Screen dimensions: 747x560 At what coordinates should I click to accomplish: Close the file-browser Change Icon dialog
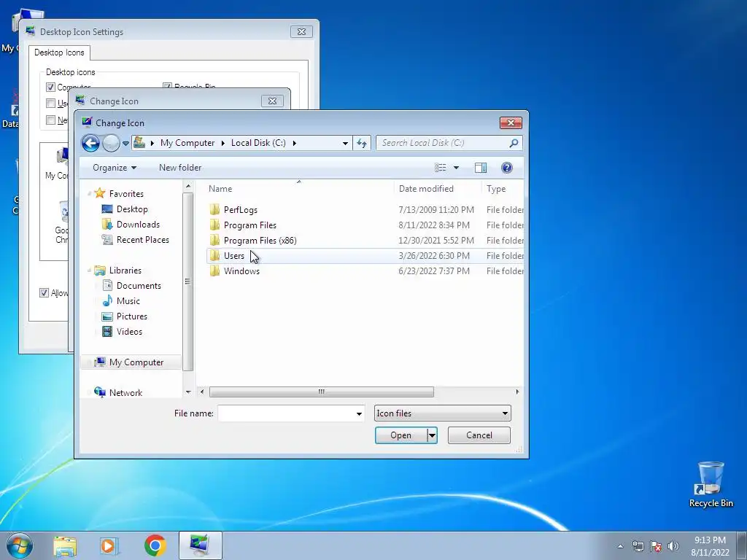[x=511, y=122]
